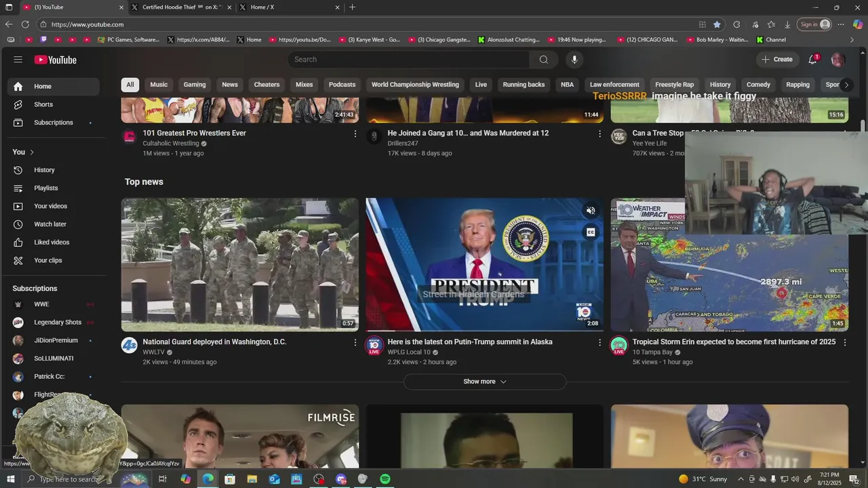Open Your clips in the sidebar

tap(54, 260)
